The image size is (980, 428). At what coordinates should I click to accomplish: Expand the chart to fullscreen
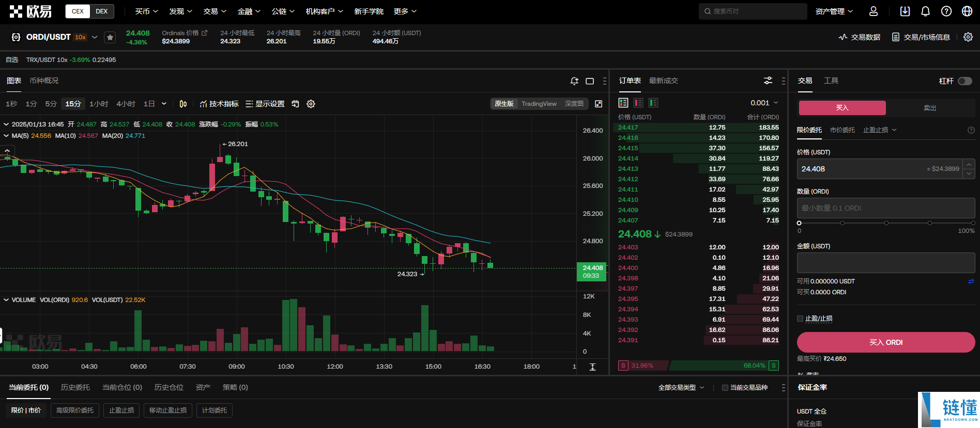(x=599, y=104)
